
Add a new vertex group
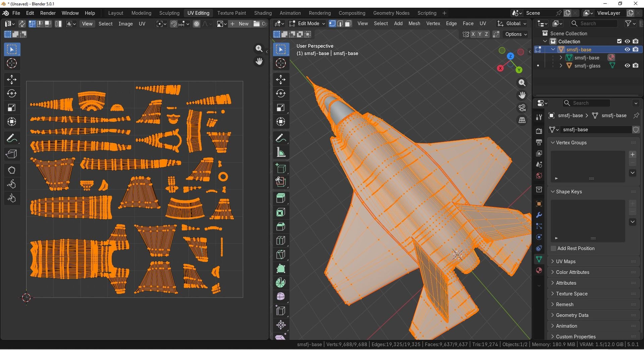point(633,155)
